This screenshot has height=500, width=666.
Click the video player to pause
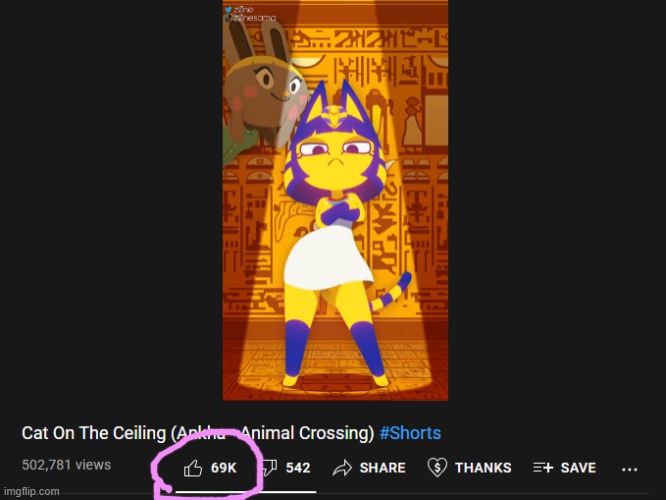(x=335, y=200)
